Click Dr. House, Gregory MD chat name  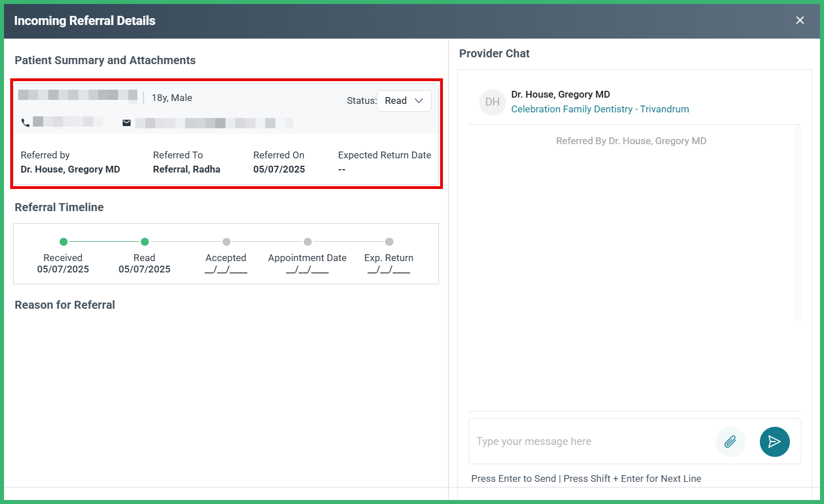(x=561, y=94)
